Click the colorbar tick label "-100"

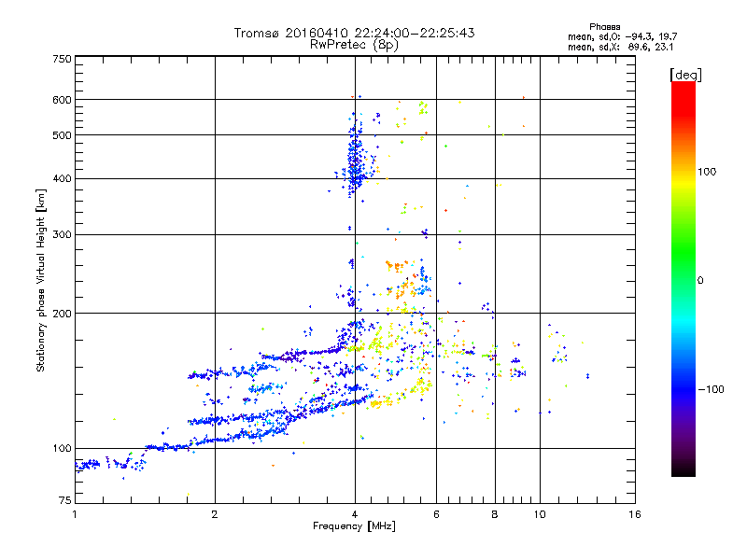point(711,389)
